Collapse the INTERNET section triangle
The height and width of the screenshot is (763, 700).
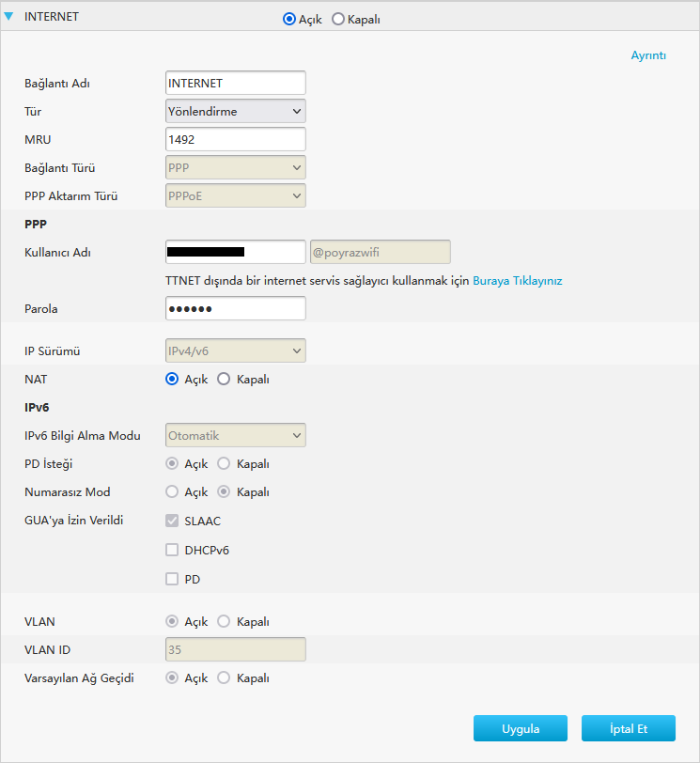coord(8,16)
